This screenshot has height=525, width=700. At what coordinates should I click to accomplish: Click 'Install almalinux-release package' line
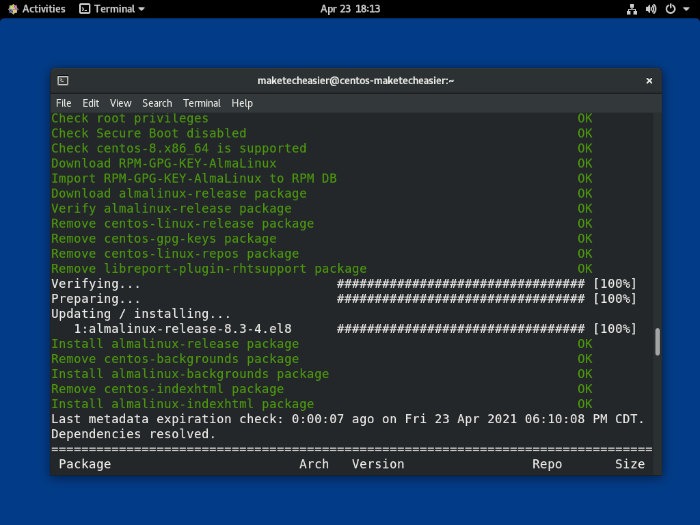click(175, 344)
